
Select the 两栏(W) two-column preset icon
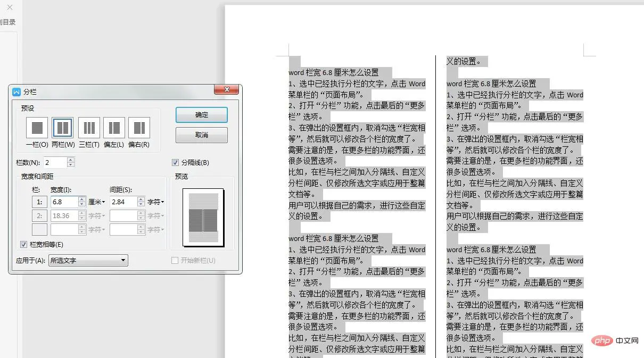pyautogui.click(x=62, y=128)
